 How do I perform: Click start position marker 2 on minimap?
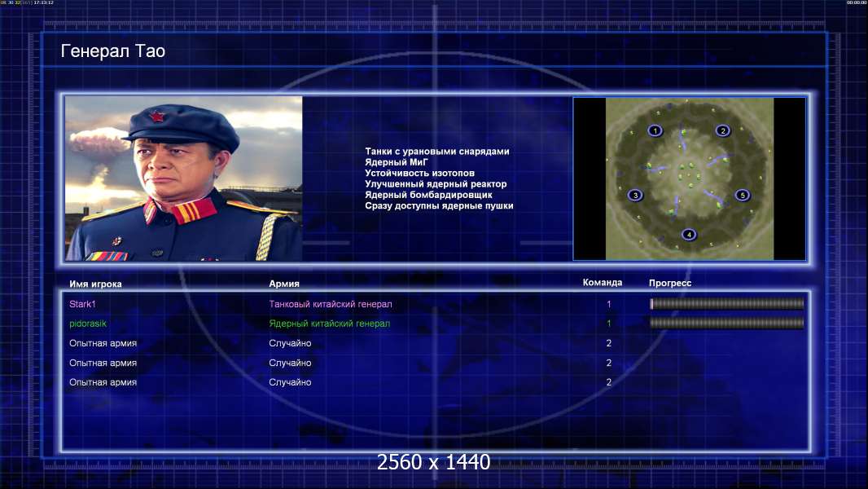click(x=722, y=130)
